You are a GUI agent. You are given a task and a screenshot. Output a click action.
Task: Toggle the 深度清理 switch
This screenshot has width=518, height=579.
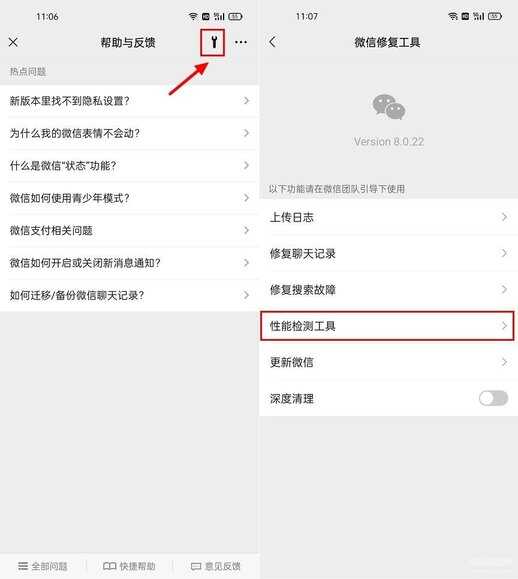[x=493, y=398]
